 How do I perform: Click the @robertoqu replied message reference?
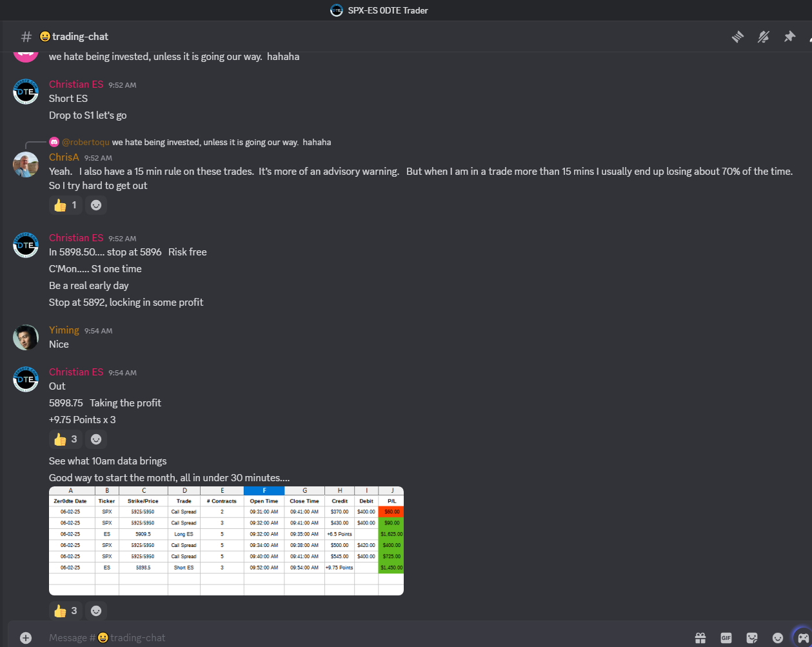point(196,142)
